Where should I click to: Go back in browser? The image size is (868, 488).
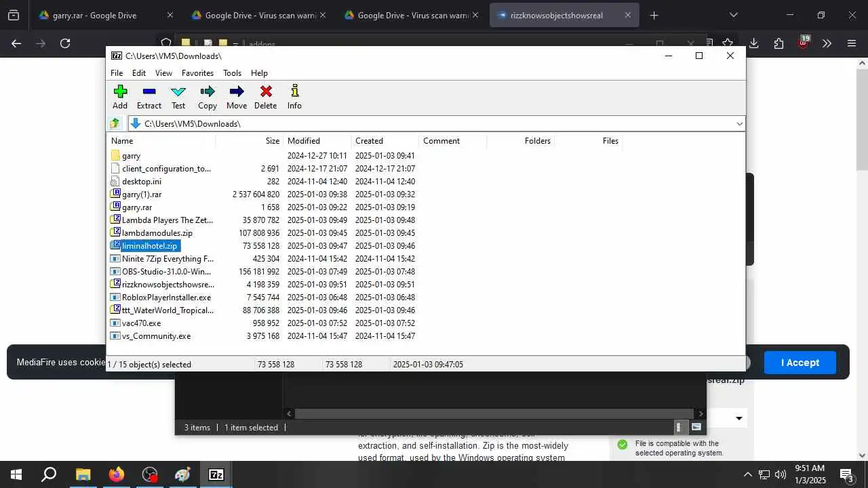[16, 43]
